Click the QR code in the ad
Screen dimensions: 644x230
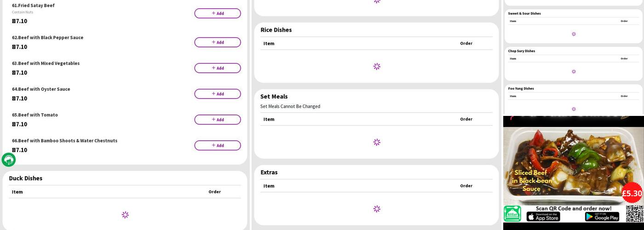(x=634, y=214)
